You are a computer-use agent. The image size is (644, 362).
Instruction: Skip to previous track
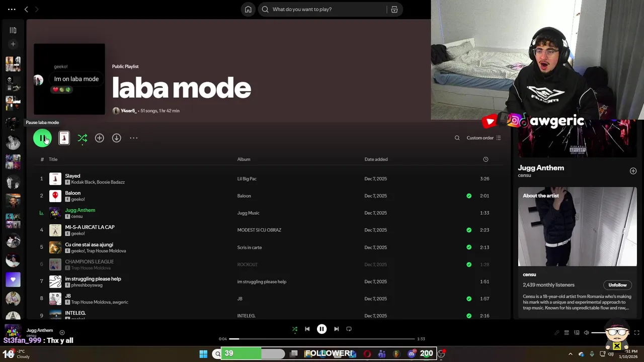click(307, 329)
